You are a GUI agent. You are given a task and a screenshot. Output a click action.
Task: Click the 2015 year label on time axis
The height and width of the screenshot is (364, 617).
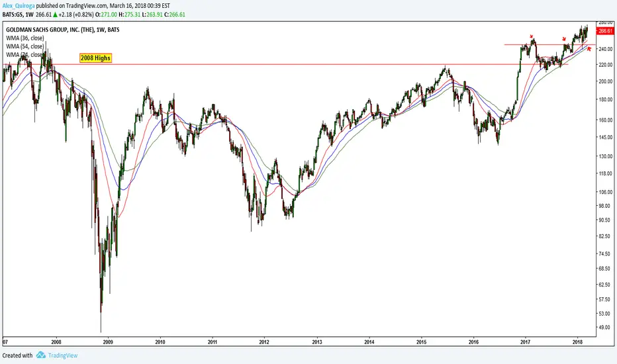(x=421, y=342)
